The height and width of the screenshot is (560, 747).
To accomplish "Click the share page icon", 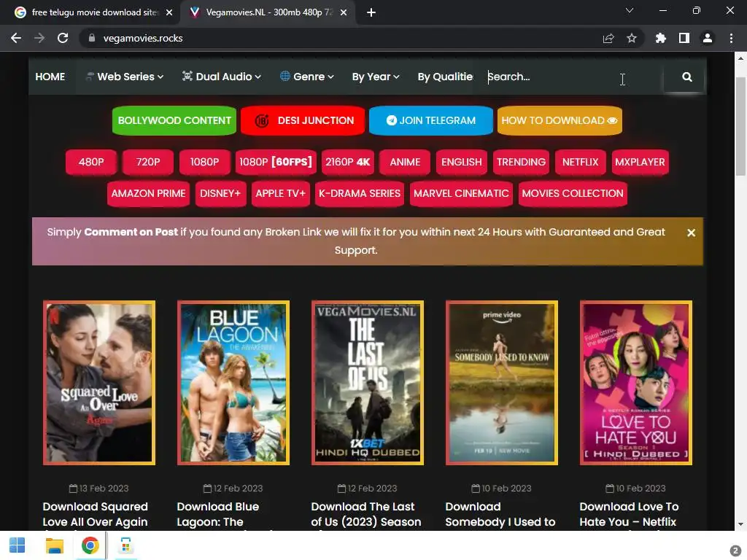I will coord(608,38).
